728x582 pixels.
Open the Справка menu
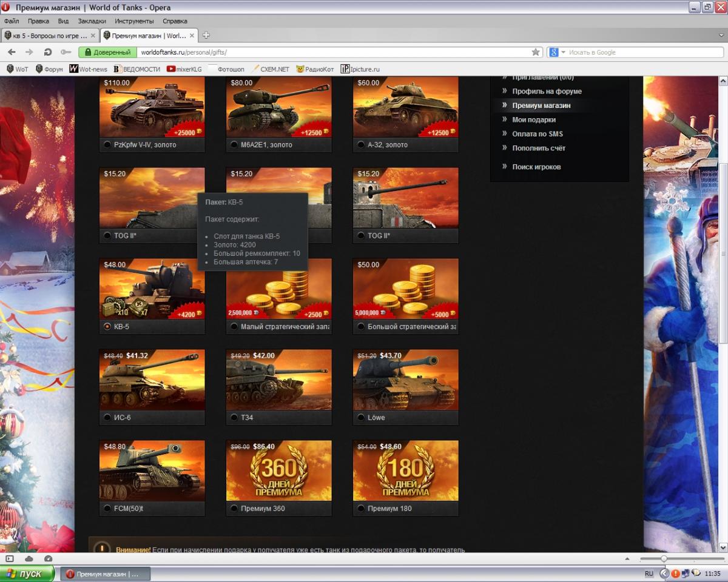175,21
